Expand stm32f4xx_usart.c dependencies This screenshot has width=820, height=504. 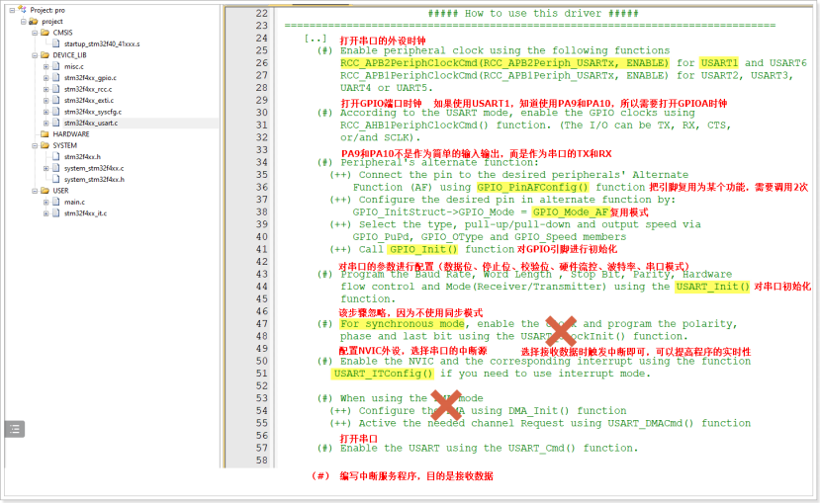coord(46,124)
